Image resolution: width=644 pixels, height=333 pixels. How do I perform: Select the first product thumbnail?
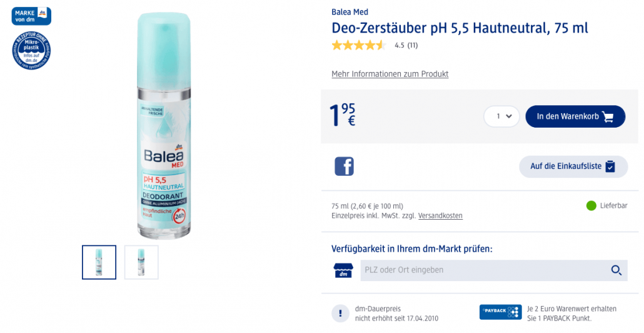(99, 262)
